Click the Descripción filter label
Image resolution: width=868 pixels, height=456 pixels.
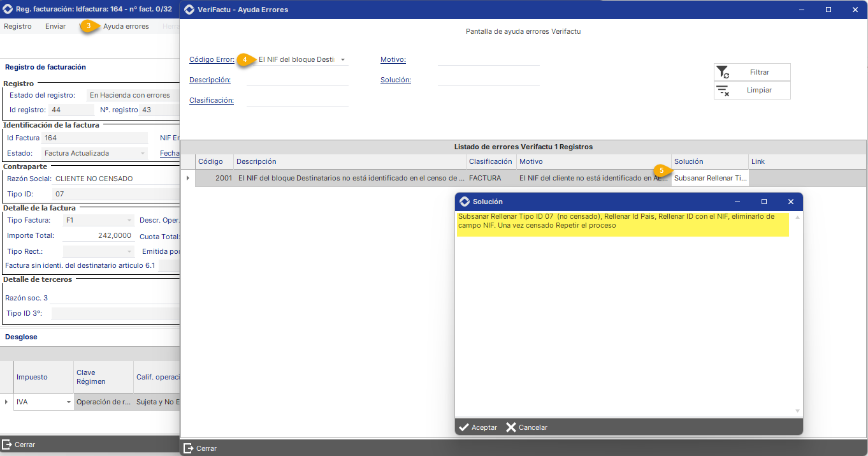pos(210,80)
